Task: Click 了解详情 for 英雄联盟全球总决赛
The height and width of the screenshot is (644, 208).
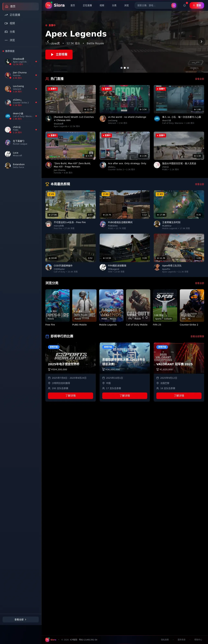Action: click(x=125, y=396)
